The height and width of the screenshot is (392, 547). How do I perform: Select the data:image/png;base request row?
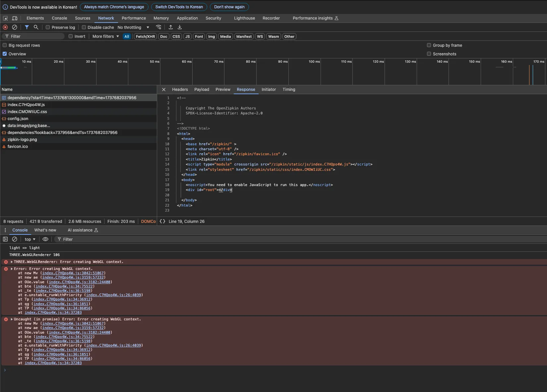coord(79,126)
